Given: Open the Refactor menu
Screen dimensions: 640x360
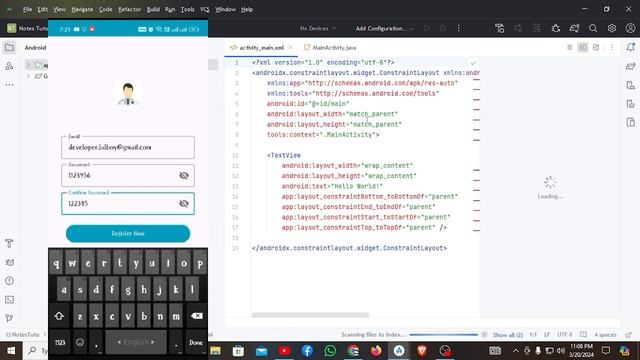Looking at the screenshot, I should 129,9.
